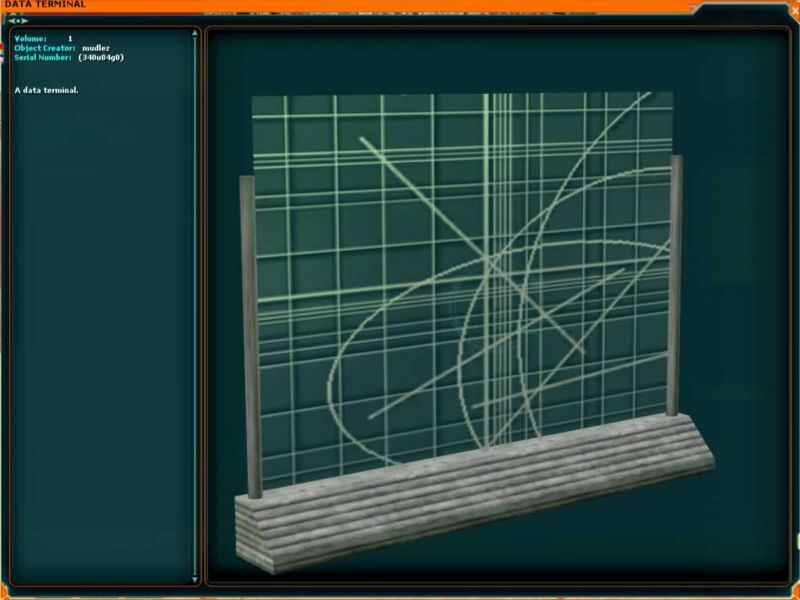
Task: Click the scroll up arrow in the info panel
Action: click(x=195, y=34)
